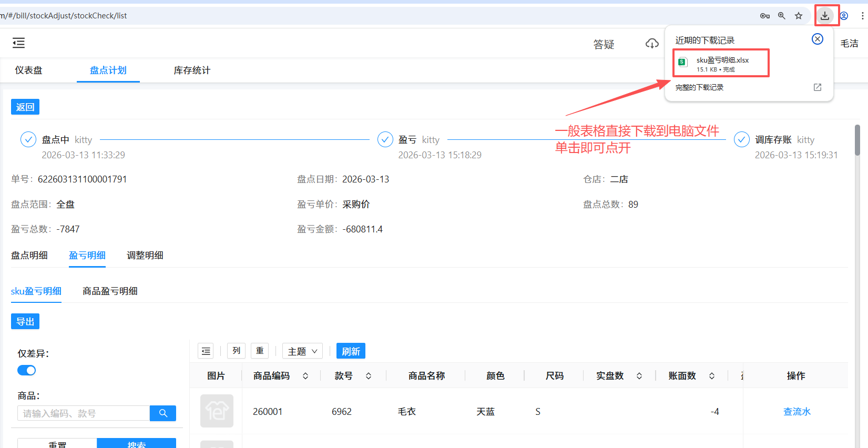Viewport: 868px width, 448px height.
Task: Focus the 商品 code search input
Action: pyautogui.click(x=84, y=413)
